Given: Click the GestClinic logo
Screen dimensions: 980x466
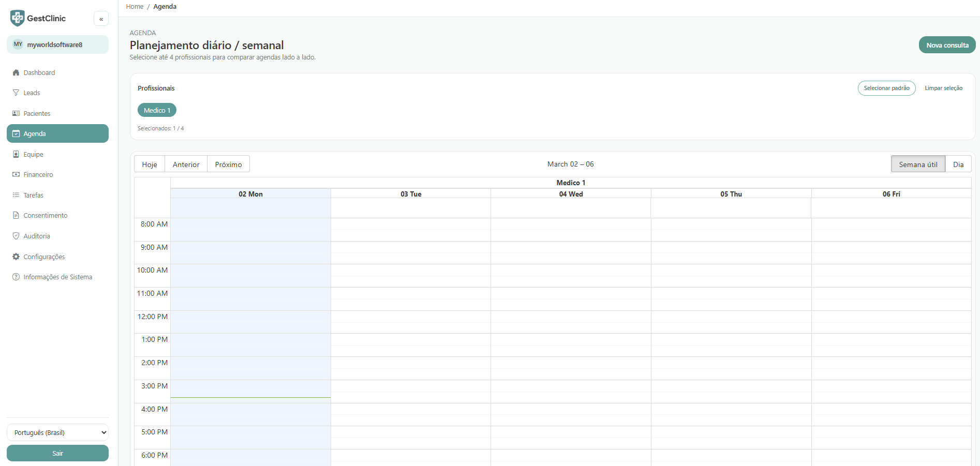Looking at the screenshot, I should coord(17,18).
